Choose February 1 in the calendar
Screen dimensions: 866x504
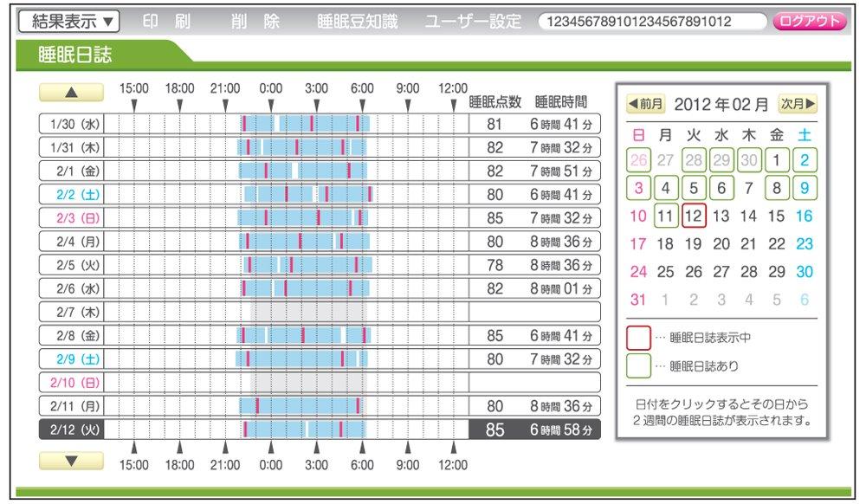[x=777, y=159]
